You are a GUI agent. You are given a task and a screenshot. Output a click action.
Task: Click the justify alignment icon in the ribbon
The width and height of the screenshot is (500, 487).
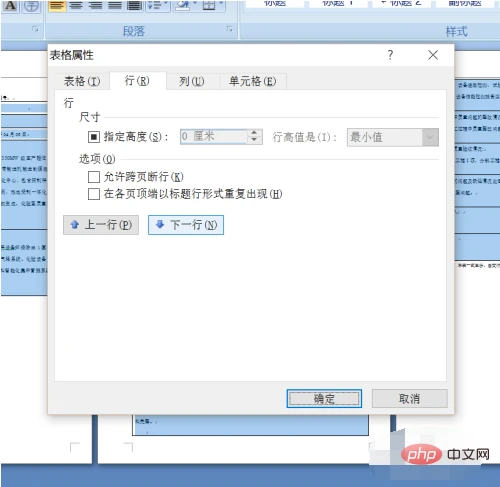coord(115,6)
